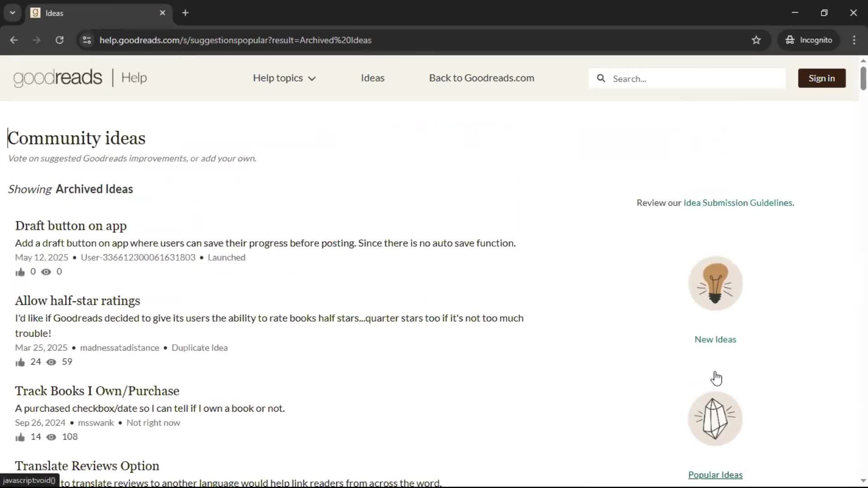The width and height of the screenshot is (868, 488).
Task: Click the page vertical scrollbar thumb
Action: [x=863, y=78]
